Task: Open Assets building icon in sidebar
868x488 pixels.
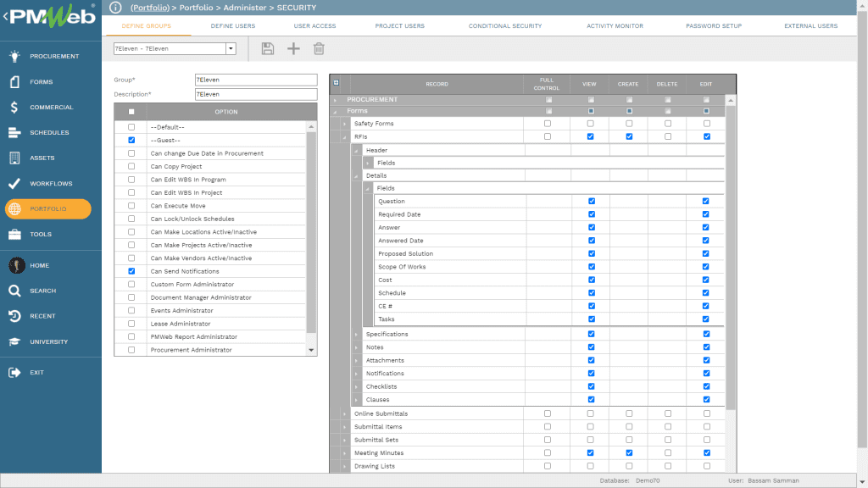Action: click(x=15, y=158)
